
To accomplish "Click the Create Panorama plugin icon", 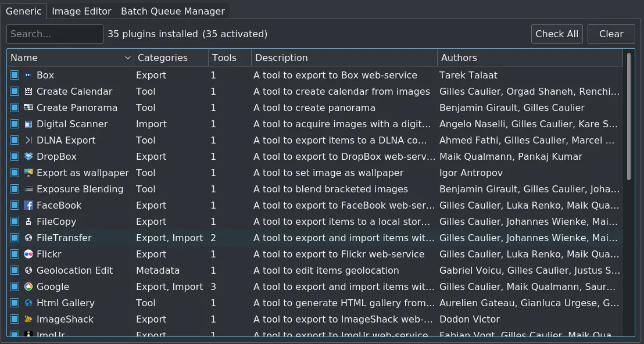I will [x=29, y=107].
